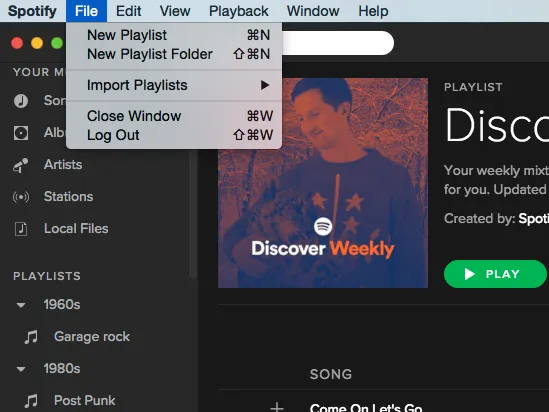Open the Window menu
549x412 pixels.
(313, 11)
